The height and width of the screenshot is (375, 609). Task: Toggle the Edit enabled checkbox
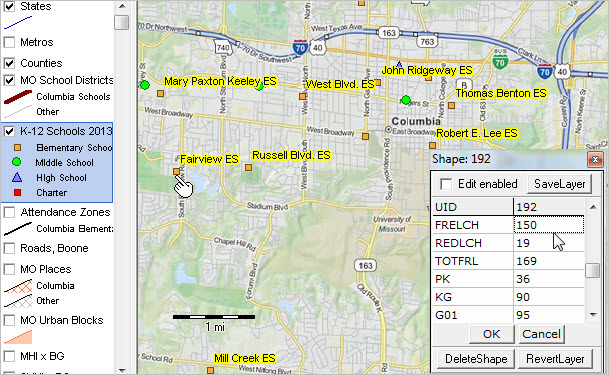pos(446,184)
